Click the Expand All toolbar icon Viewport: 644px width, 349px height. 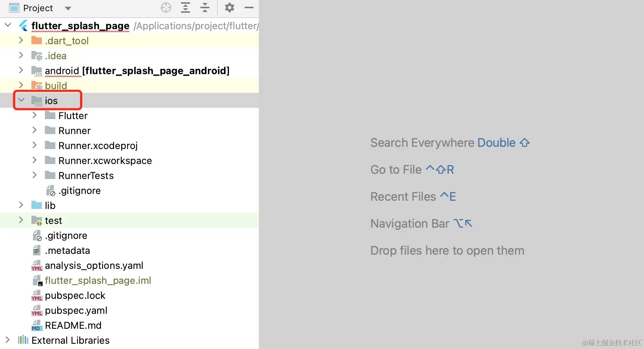[185, 7]
